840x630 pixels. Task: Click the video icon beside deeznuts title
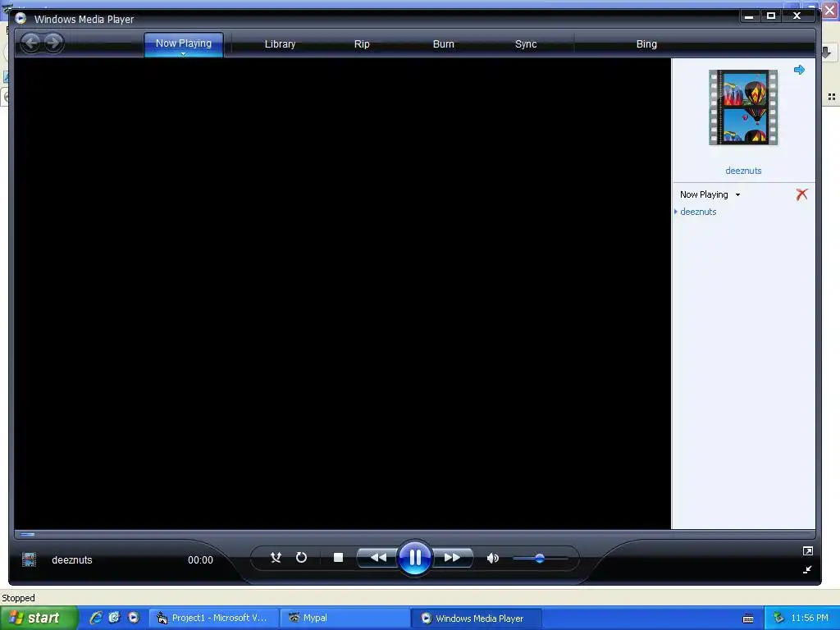coord(29,559)
